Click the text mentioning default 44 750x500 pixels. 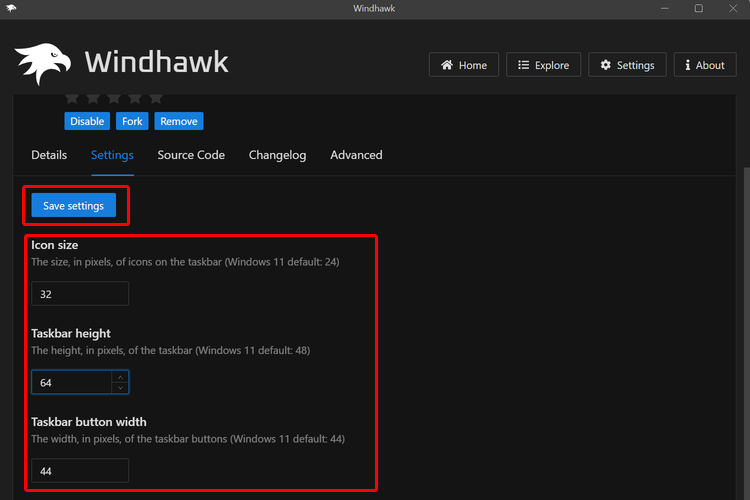(188, 439)
